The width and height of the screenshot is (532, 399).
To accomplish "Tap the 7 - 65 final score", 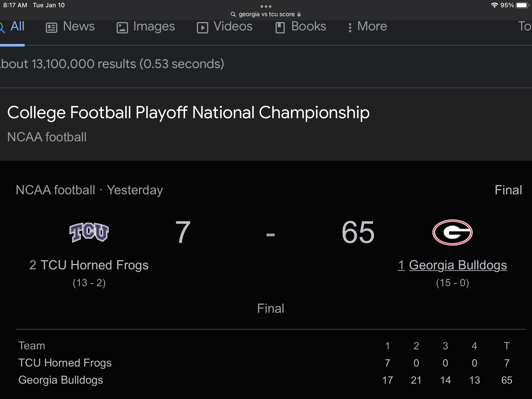I will tap(270, 233).
